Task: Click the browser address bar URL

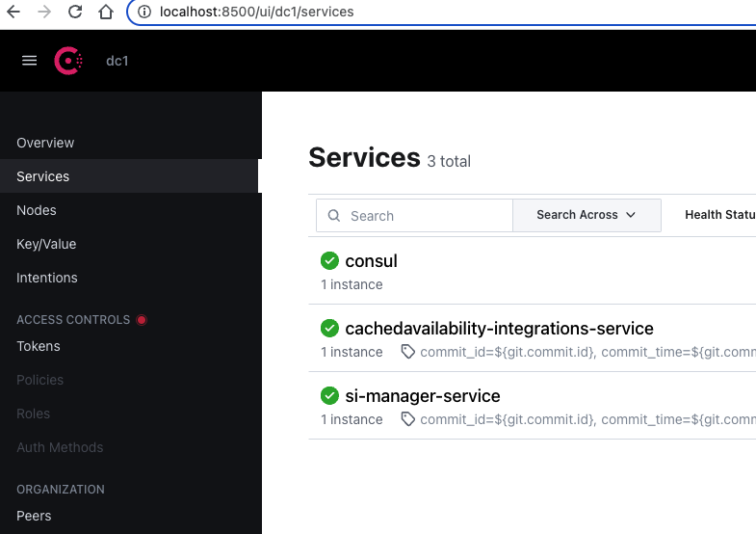Action: point(256,13)
